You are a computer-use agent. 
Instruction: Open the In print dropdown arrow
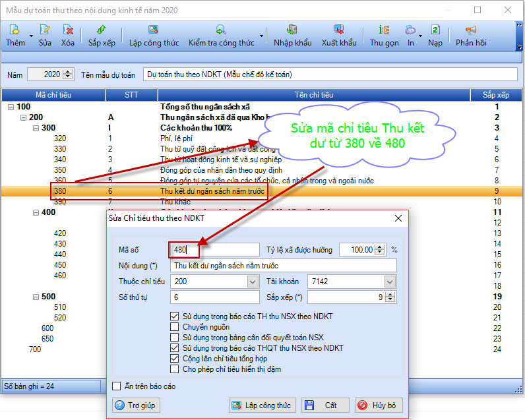point(420,36)
